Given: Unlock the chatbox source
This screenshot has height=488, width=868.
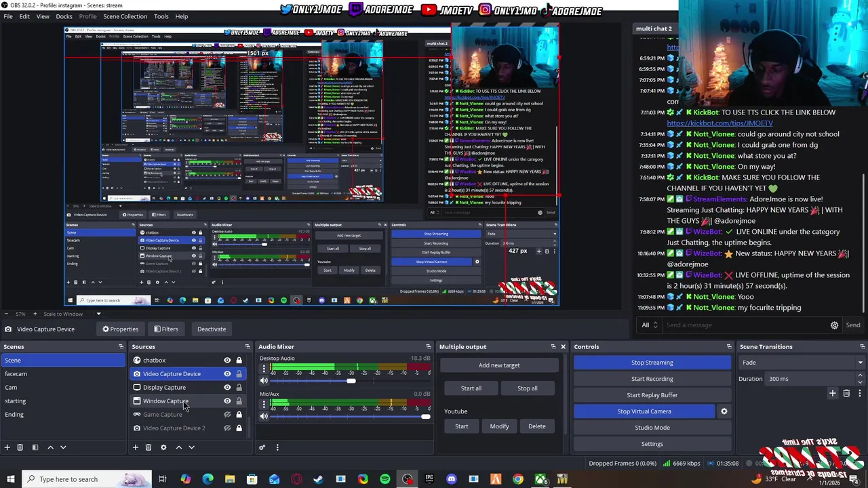Looking at the screenshot, I should (x=239, y=361).
